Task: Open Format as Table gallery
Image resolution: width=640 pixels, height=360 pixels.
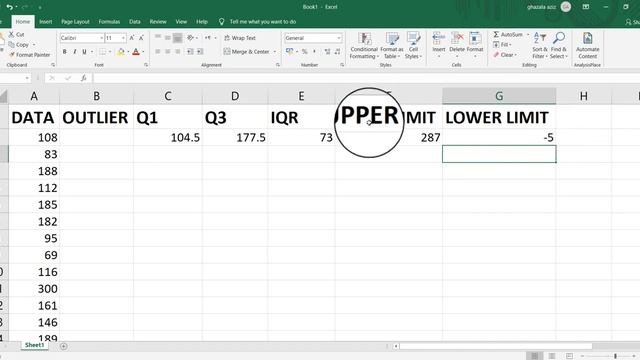Action: [x=391, y=46]
